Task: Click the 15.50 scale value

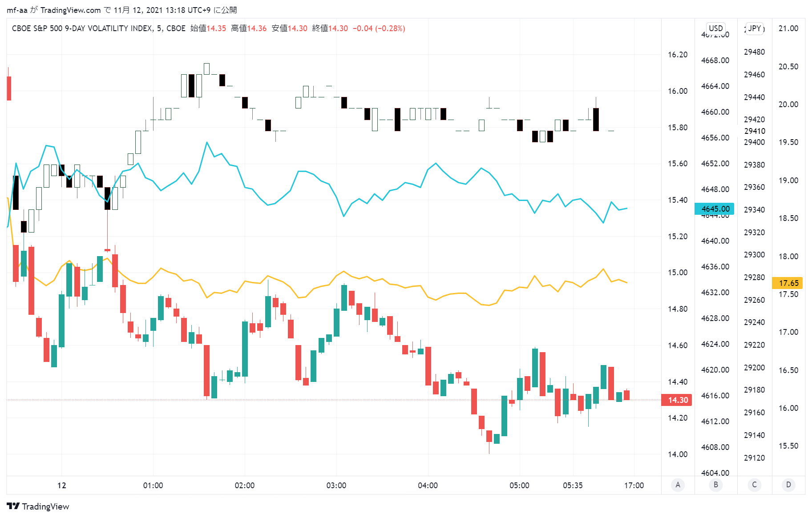Action: coord(788,446)
